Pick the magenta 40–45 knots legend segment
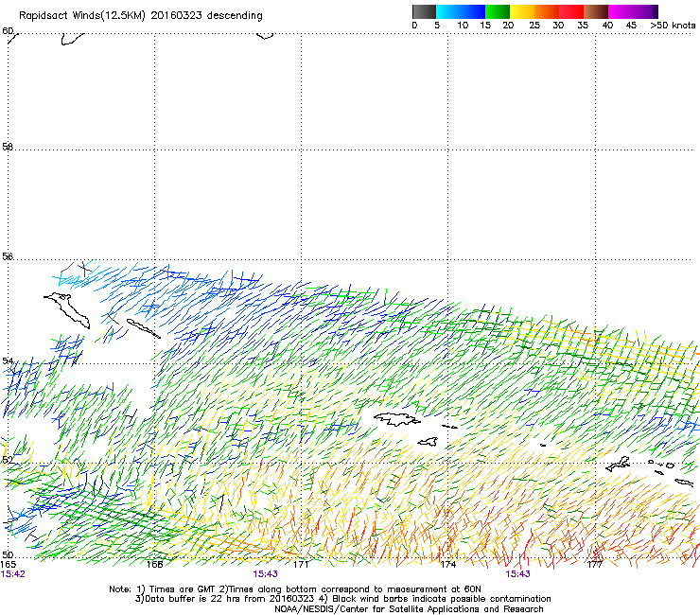The image size is (700, 615). pyautogui.click(x=621, y=11)
